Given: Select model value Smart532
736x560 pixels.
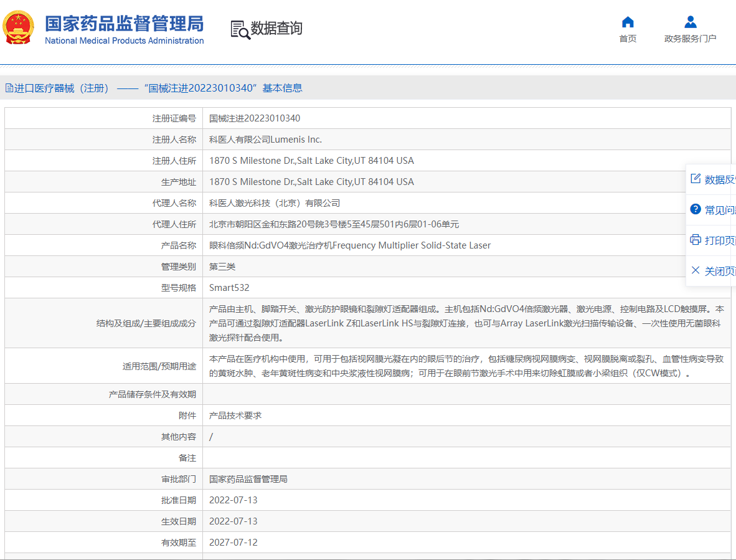Looking at the screenshot, I should 229,288.
